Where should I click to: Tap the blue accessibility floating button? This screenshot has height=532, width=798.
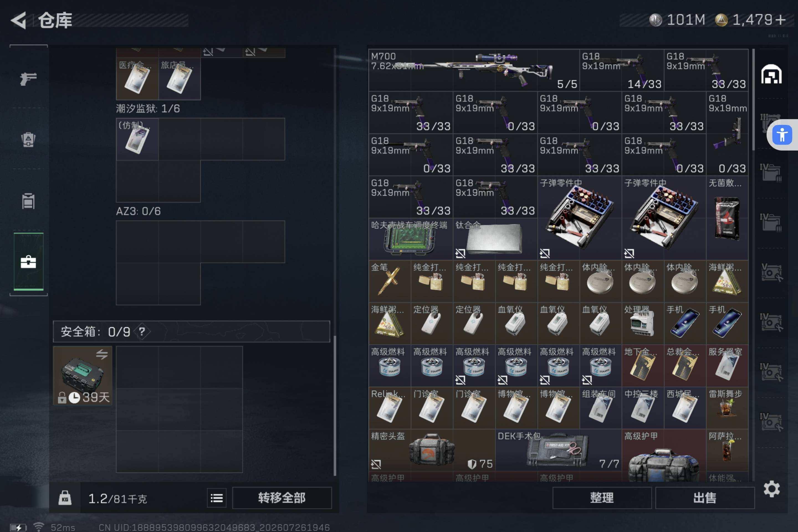click(782, 135)
